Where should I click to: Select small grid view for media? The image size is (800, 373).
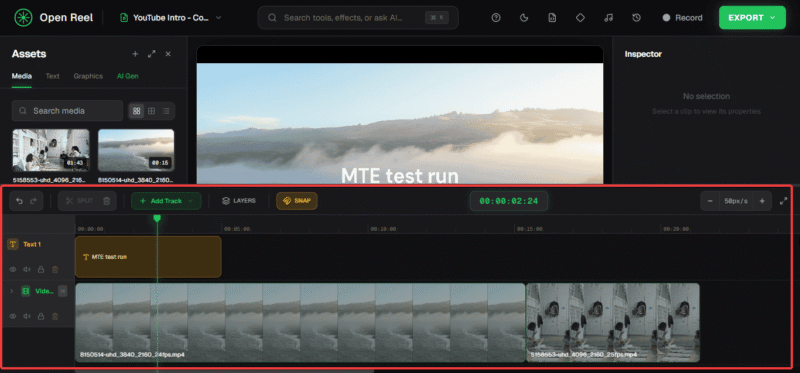[x=152, y=111]
